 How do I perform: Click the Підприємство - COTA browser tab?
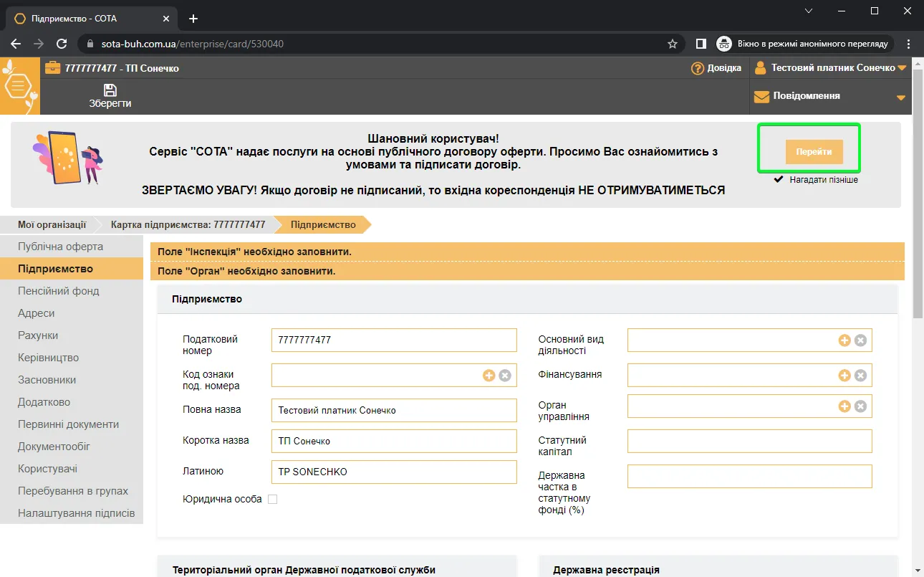[93, 19]
